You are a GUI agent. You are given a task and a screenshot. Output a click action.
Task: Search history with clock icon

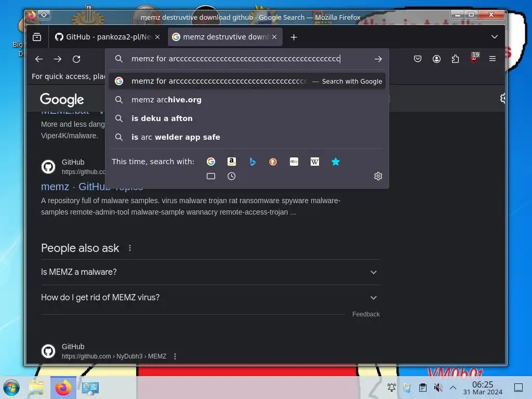click(x=231, y=176)
